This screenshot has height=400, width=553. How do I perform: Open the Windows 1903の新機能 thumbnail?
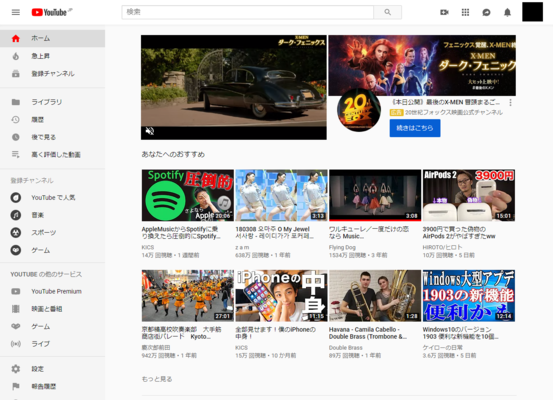pyautogui.click(x=469, y=296)
